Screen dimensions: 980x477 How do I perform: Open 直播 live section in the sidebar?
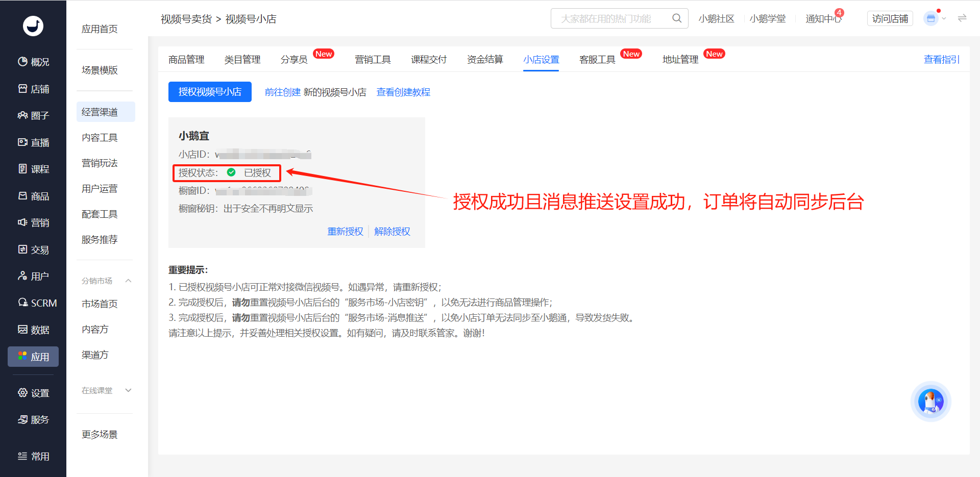33,142
